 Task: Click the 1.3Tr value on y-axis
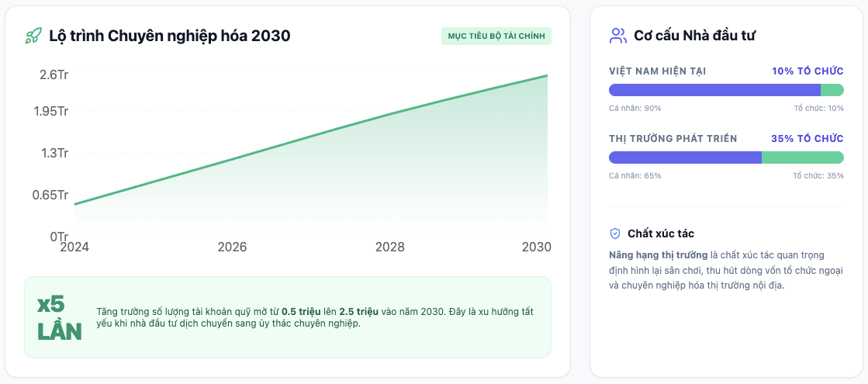click(54, 153)
